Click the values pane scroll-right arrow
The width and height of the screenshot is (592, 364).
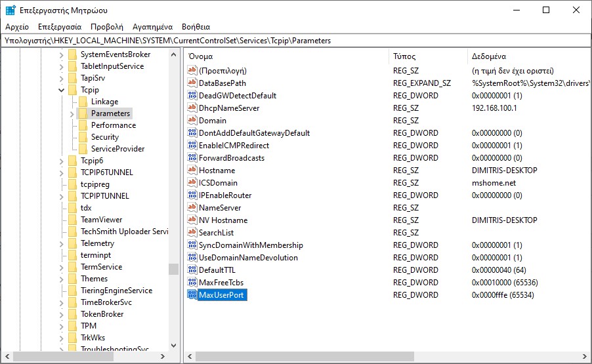click(585, 356)
